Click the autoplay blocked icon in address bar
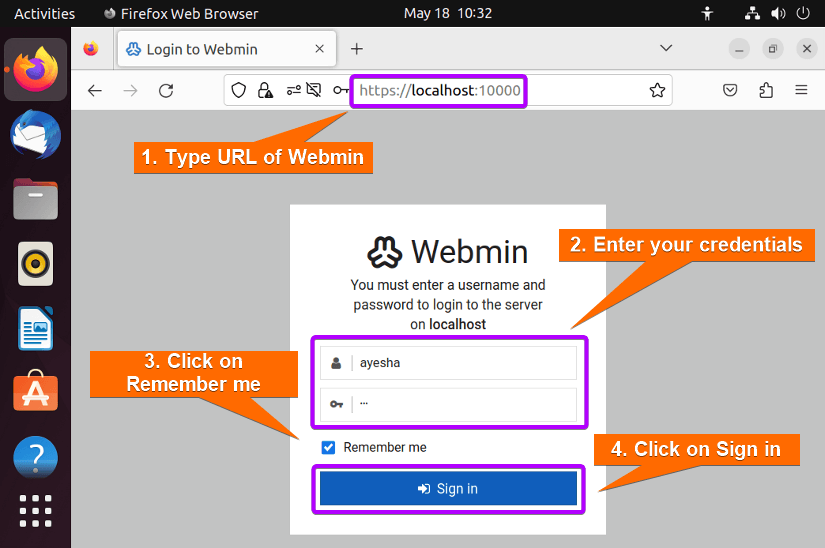The width and height of the screenshot is (825, 548). tap(314, 90)
